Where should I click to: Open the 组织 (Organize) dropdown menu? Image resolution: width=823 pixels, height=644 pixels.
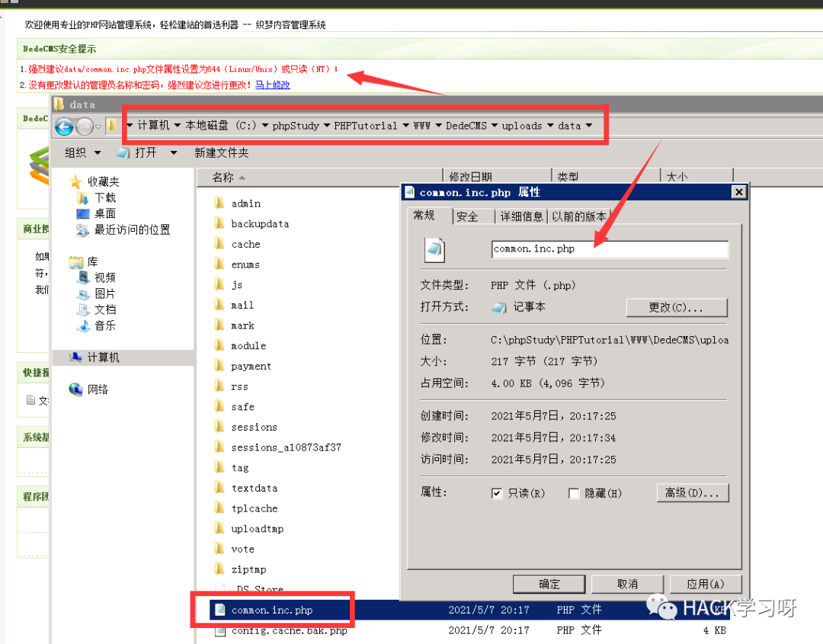pyautogui.click(x=83, y=152)
